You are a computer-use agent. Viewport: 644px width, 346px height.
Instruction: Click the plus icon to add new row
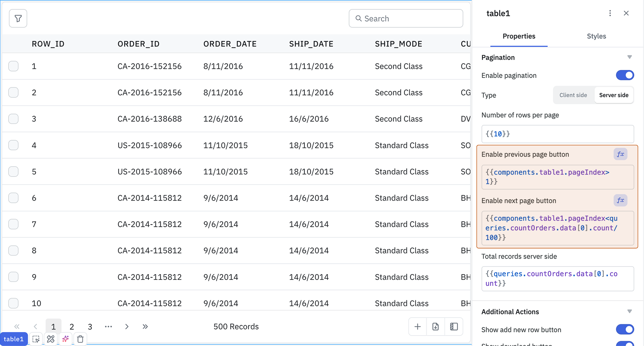[x=417, y=327]
